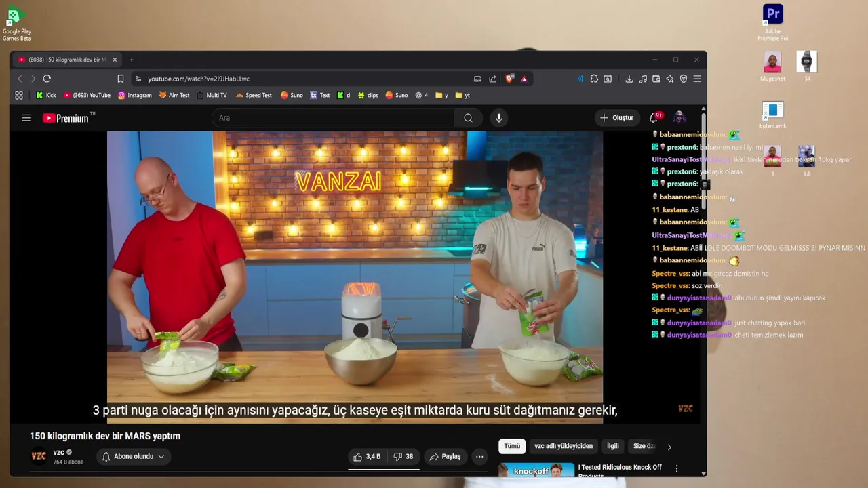Open the browser extensions puzzle icon
Image resolution: width=868 pixels, height=488 pixels.
click(594, 79)
